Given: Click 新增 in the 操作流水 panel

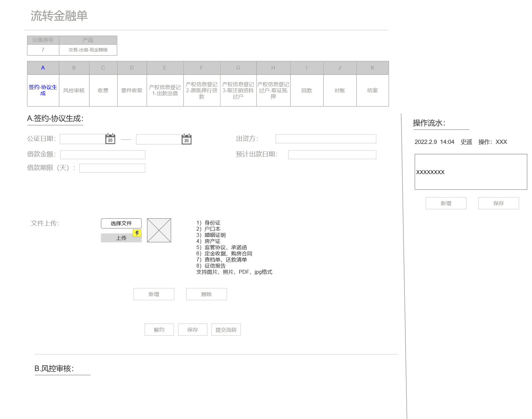Looking at the screenshot, I should tap(446, 203).
